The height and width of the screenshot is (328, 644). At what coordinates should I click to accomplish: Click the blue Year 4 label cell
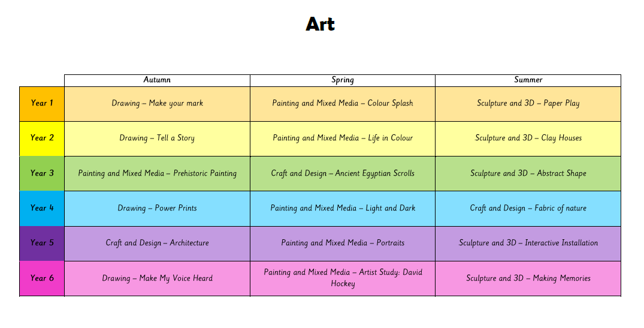(x=42, y=208)
